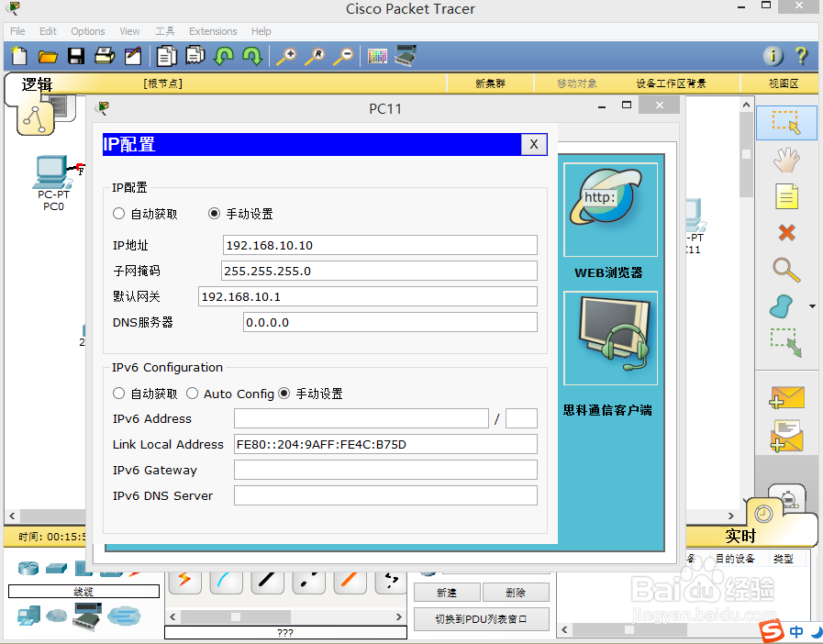
Task: Click the info icon in toolbar
Action: [x=773, y=56]
